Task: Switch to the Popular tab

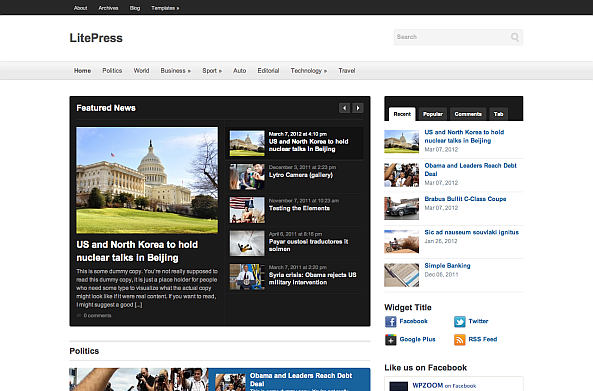Action: 433,114
